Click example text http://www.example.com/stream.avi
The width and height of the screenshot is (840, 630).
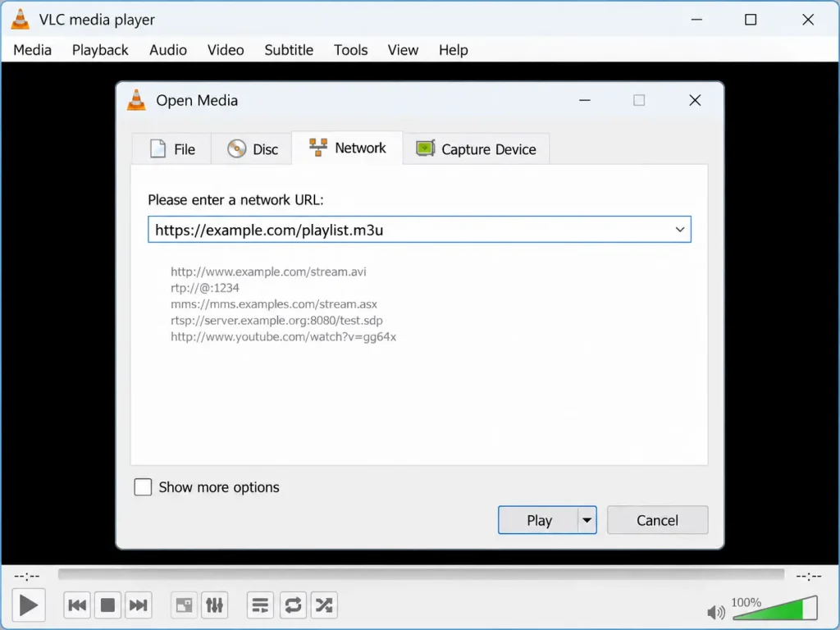click(268, 272)
